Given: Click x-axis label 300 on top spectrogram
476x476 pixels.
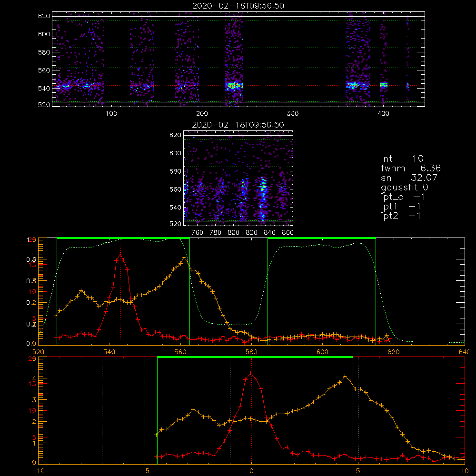Looking at the screenshot, I should [293, 114].
